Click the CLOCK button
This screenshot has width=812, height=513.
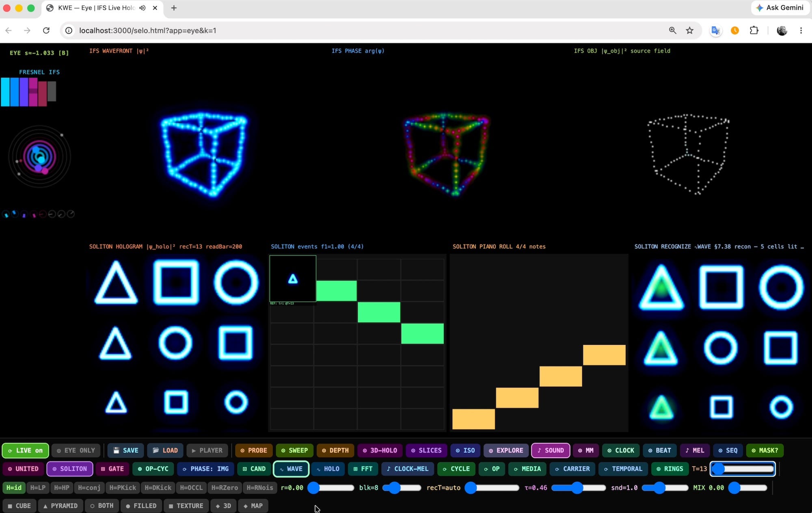621,450
